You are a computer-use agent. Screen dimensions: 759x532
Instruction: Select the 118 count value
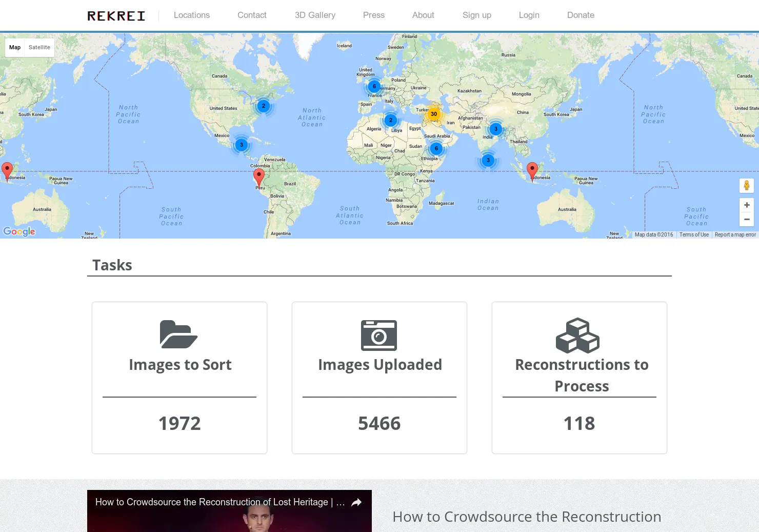pos(580,423)
